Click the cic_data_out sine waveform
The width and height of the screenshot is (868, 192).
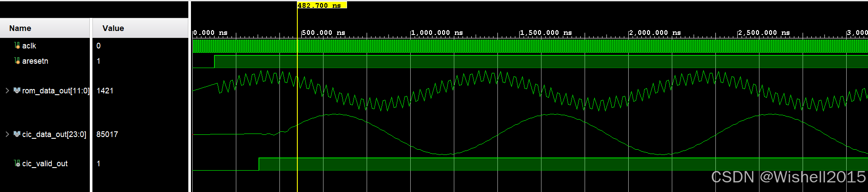[x=530, y=134]
